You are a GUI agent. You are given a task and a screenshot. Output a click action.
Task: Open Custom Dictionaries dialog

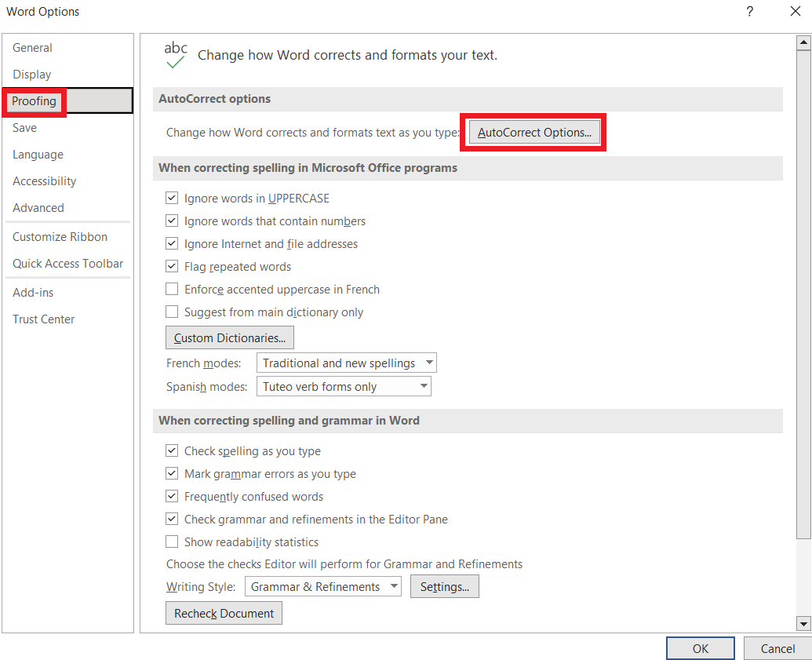tap(229, 337)
